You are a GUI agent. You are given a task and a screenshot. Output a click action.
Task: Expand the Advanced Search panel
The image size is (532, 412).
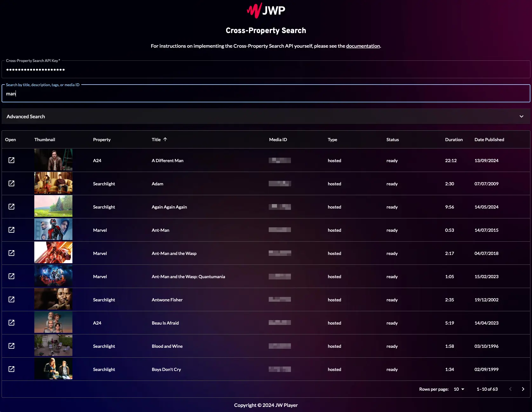coord(521,116)
